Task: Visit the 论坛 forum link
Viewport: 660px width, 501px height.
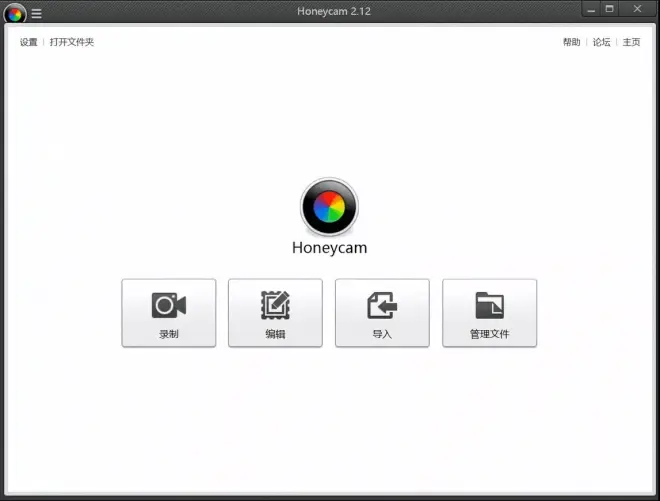Action: click(x=601, y=42)
